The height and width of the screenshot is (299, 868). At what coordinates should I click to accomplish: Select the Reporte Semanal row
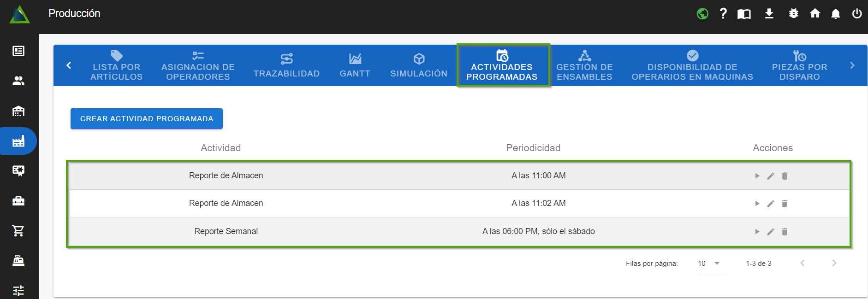226,231
